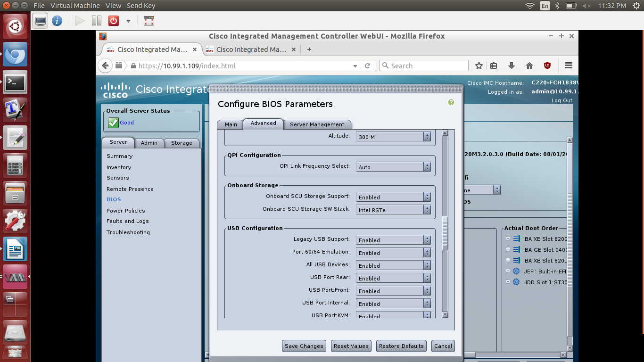
Task: Click Restore Defaults button
Action: (x=401, y=346)
